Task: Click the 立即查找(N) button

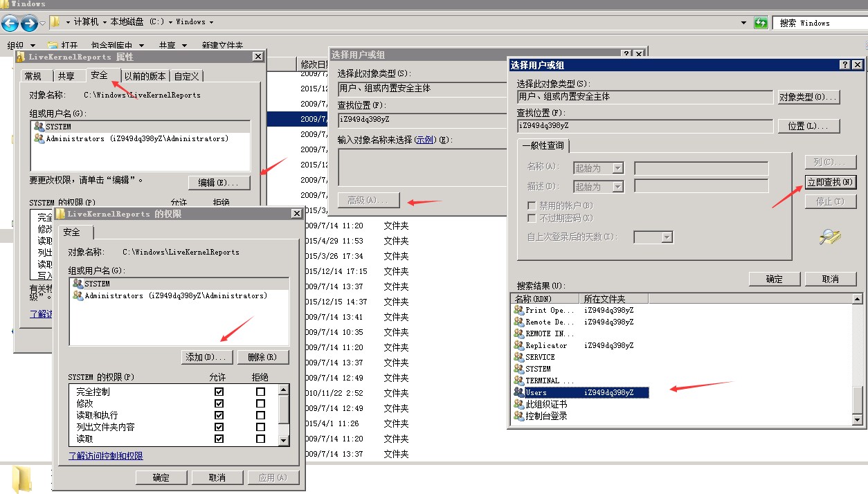Action: [x=831, y=182]
